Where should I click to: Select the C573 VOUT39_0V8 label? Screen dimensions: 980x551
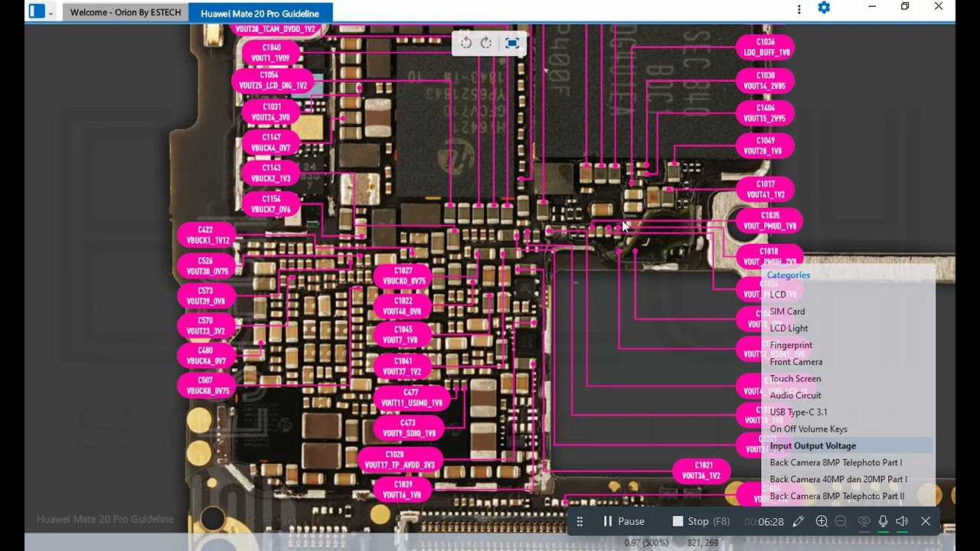pos(207,296)
